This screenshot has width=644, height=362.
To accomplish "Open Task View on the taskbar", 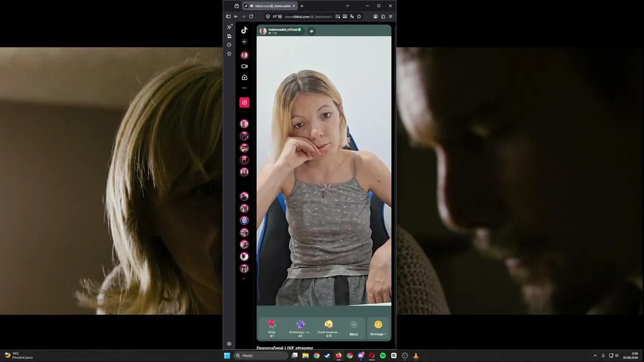I will [295, 355].
